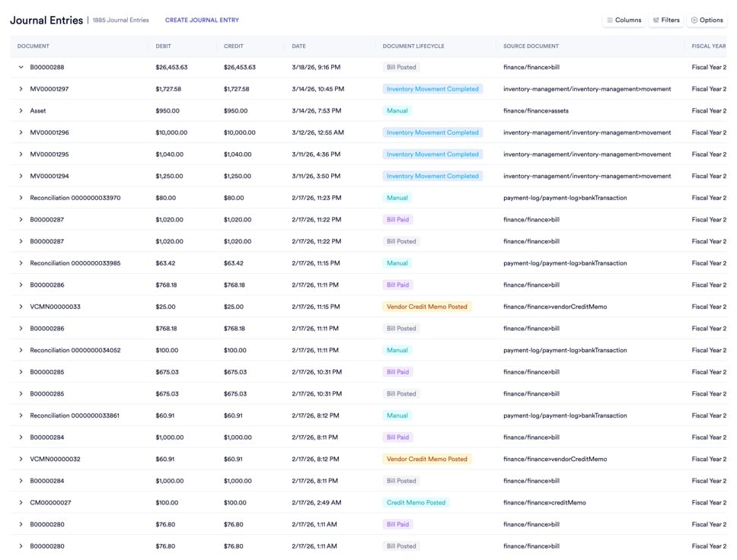Click the Bill Posted badge for B00000288
The width and height of the screenshot is (737, 560).
coord(401,67)
